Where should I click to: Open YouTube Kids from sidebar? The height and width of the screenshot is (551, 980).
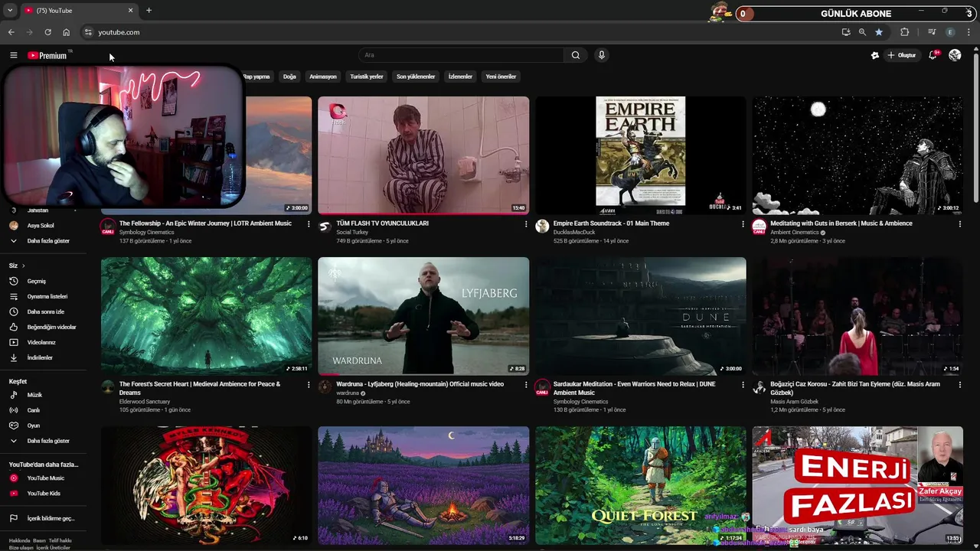(x=43, y=494)
